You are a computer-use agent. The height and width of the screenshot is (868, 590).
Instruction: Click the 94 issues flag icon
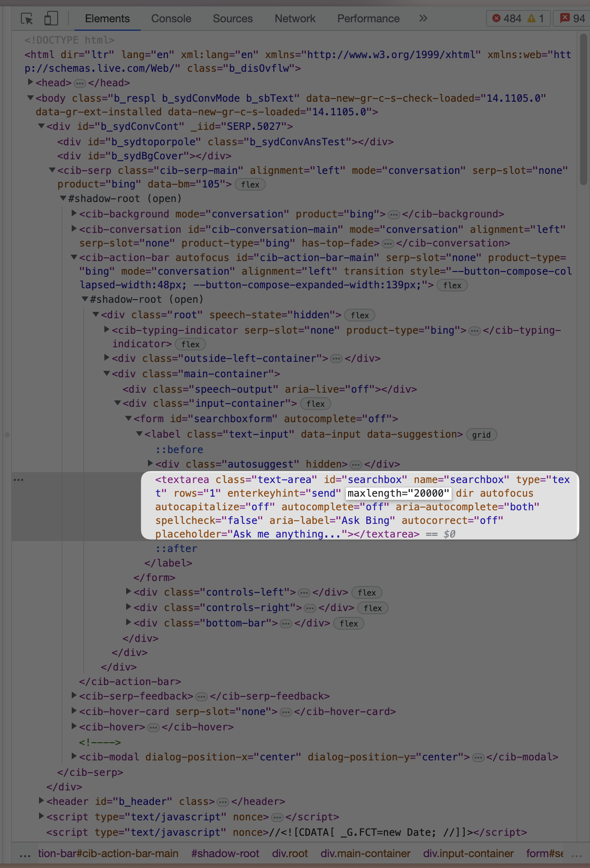[x=565, y=18]
